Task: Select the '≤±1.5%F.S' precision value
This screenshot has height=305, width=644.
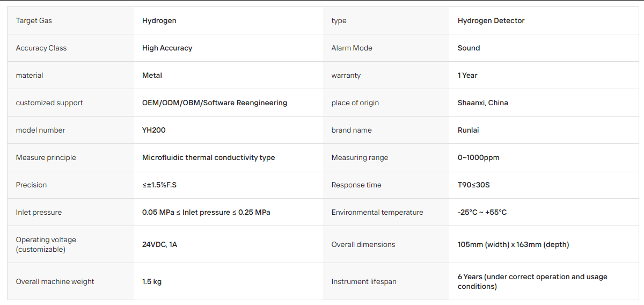Action: pos(159,185)
